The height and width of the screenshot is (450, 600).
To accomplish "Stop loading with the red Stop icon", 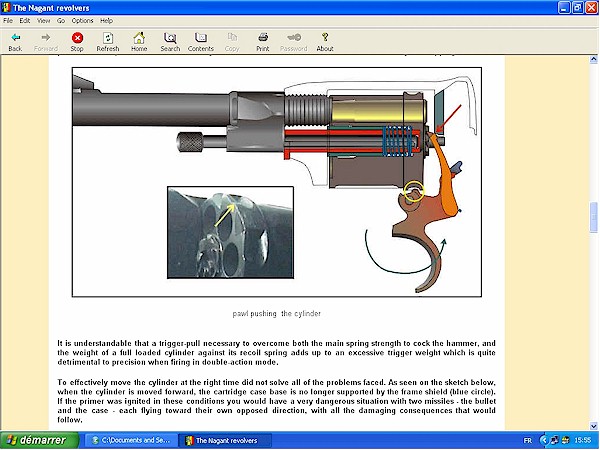I will pyautogui.click(x=77, y=41).
